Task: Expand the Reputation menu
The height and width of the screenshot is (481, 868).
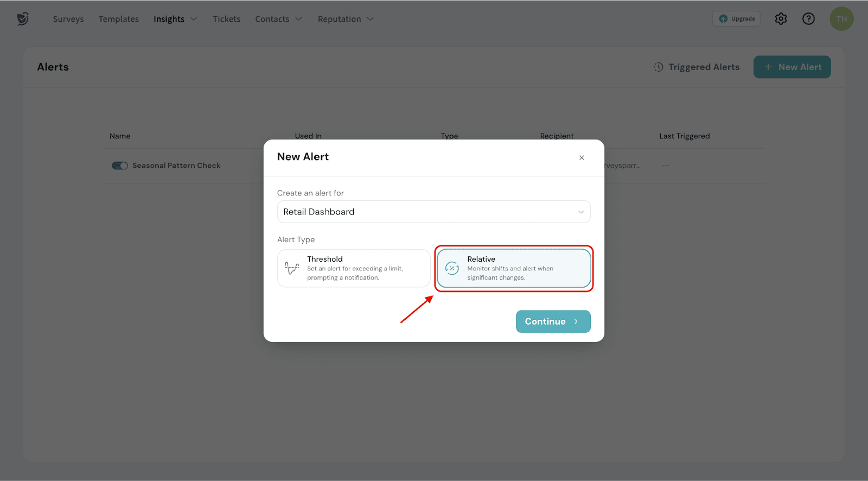Action: pyautogui.click(x=346, y=19)
